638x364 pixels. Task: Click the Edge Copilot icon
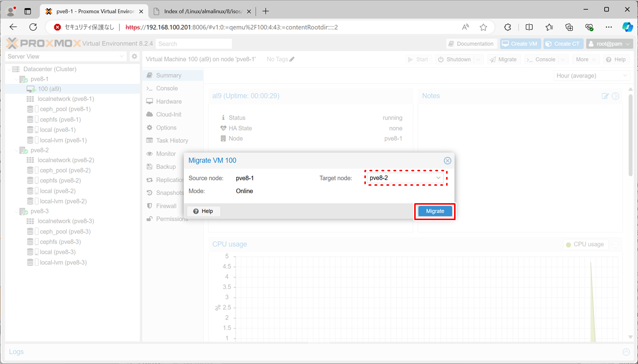coord(627,27)
